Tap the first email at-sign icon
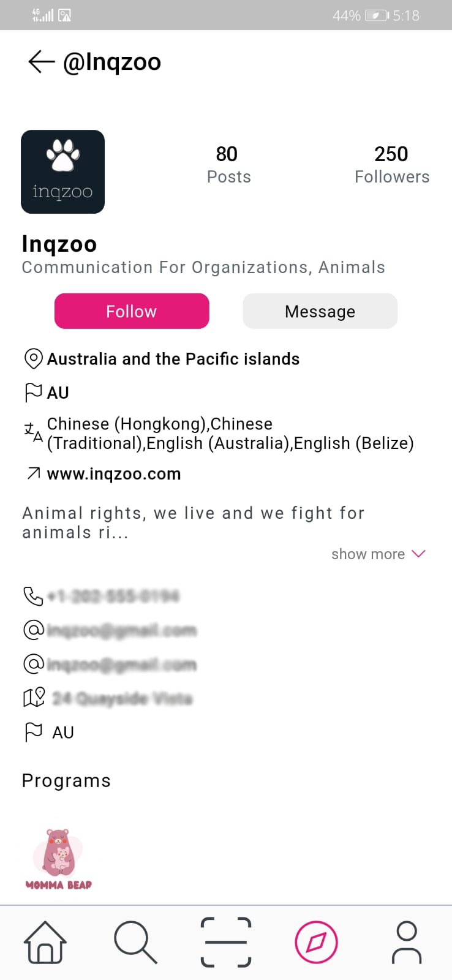Image resolution: width=452 pixels, height=980 pixels. (34, 630)
